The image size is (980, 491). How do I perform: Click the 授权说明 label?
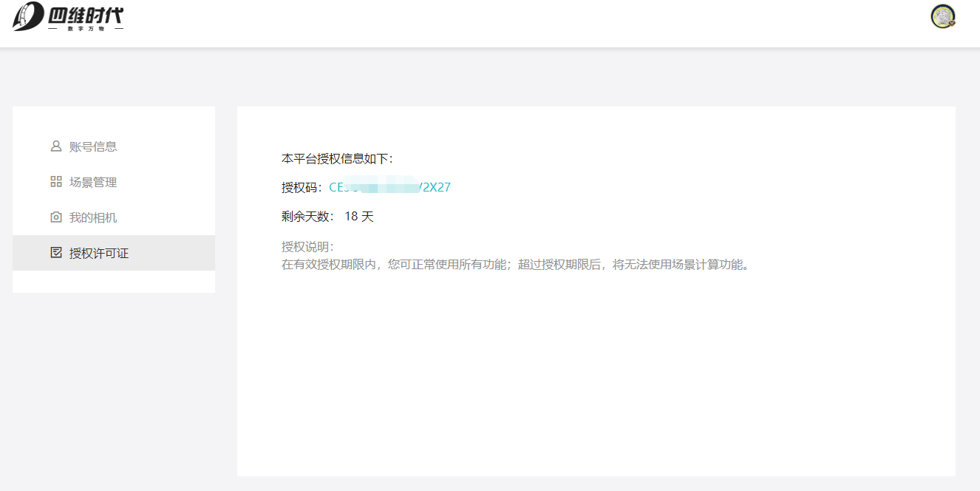click(307, 246)
